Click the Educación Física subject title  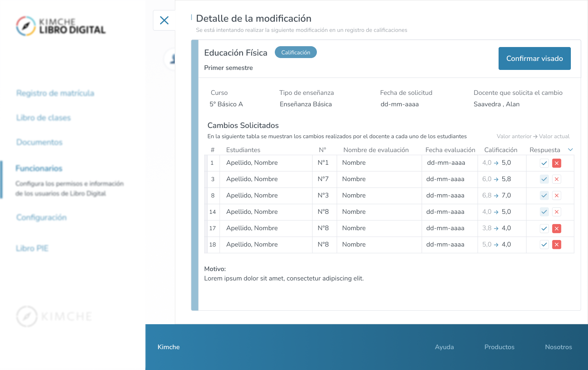[x=236, y=53]
